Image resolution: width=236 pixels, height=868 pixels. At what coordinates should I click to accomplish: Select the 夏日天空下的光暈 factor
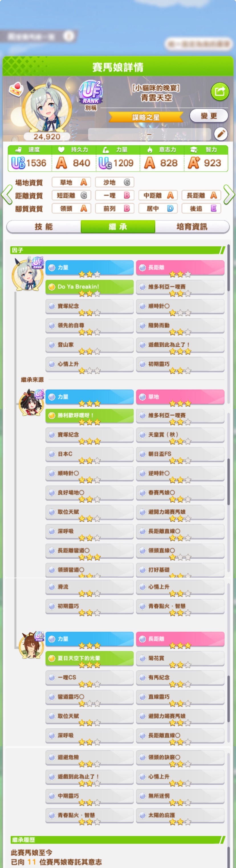pyautogui.click(x=89, y=658)
